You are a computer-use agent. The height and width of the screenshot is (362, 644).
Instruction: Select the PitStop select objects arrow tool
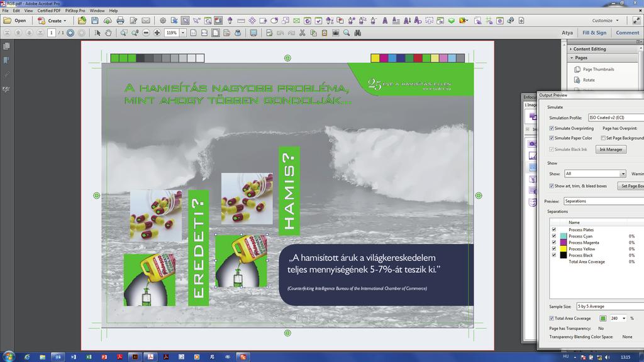click(186, 21)
